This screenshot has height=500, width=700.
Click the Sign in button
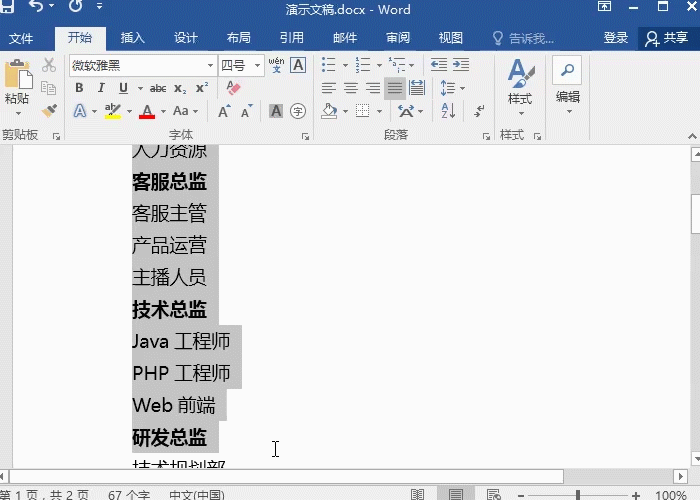click(616, 38)
